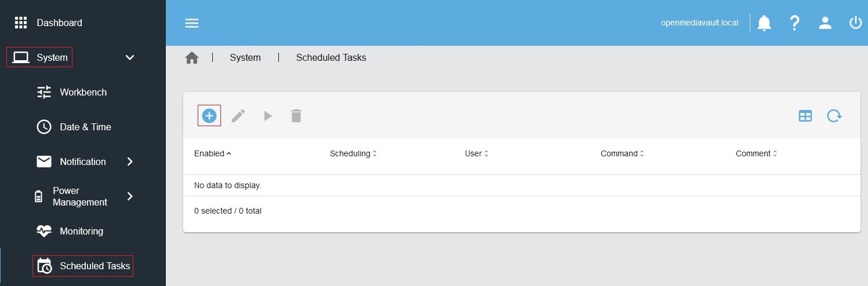Expand the Power Management submenu arrow
This screenshot has height=286, width=868.
(x=130, y=196)
